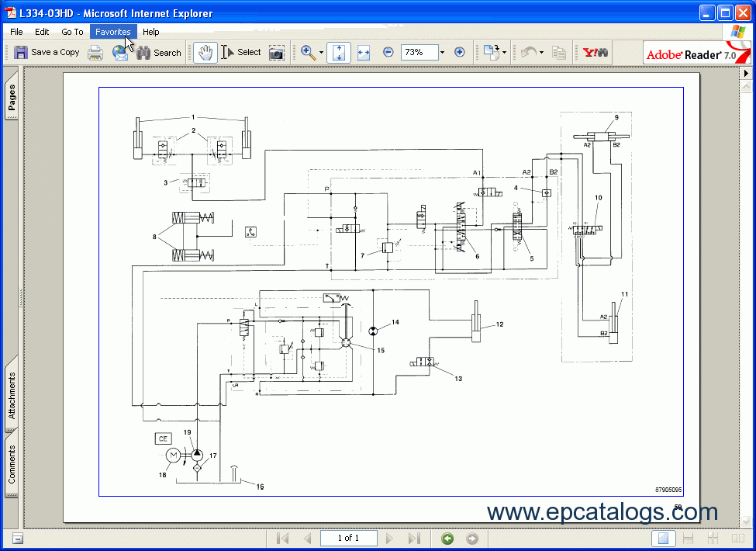This screenshot has width=756, height=551.
Task: Switch to Facing pages layout
Action: 737,538
